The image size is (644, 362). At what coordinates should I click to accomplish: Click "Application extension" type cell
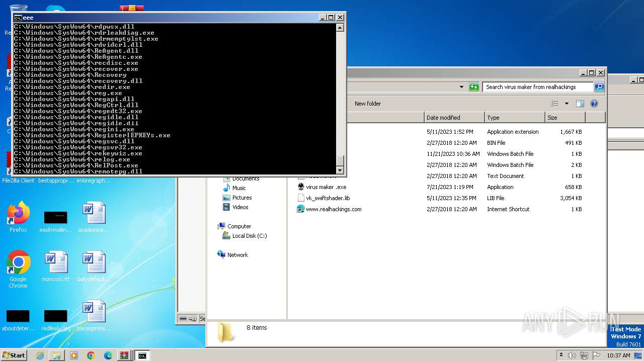point(513,132)
